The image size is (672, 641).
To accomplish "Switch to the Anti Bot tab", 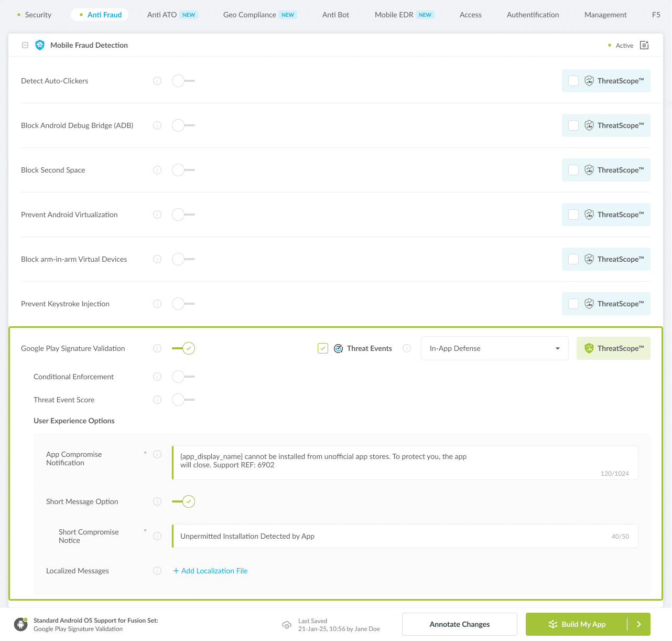I will click(335, 15).
